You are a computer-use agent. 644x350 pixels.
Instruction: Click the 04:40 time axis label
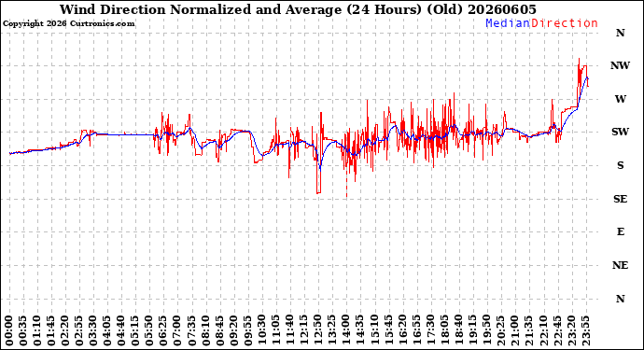tap(121, 330)
